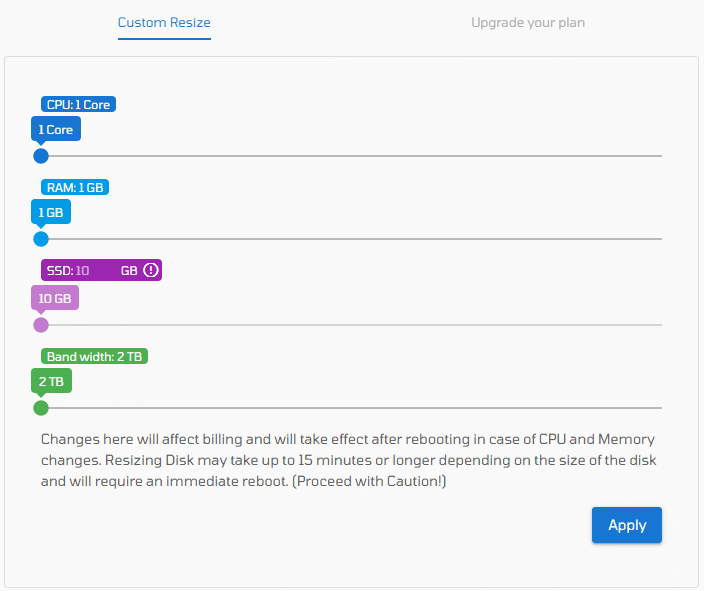Screen dimensions: 704x591
Task: Click the SSD slider handle
Action: (41, 325)
